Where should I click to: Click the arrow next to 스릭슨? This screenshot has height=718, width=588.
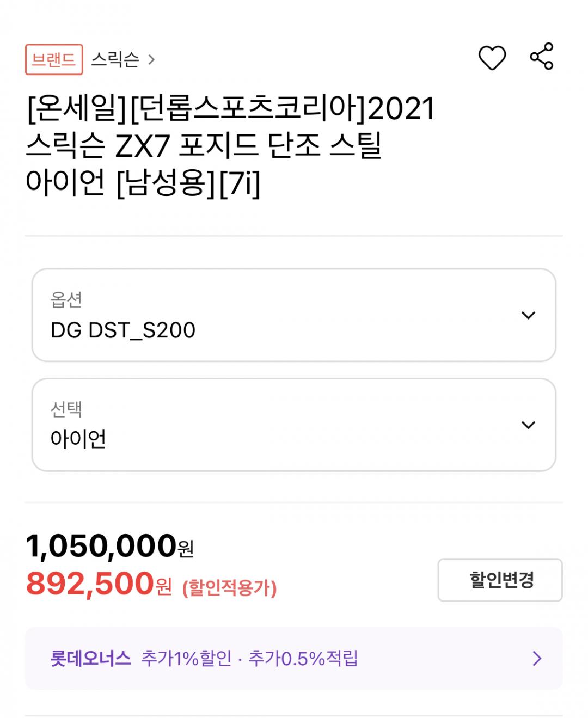152,59
